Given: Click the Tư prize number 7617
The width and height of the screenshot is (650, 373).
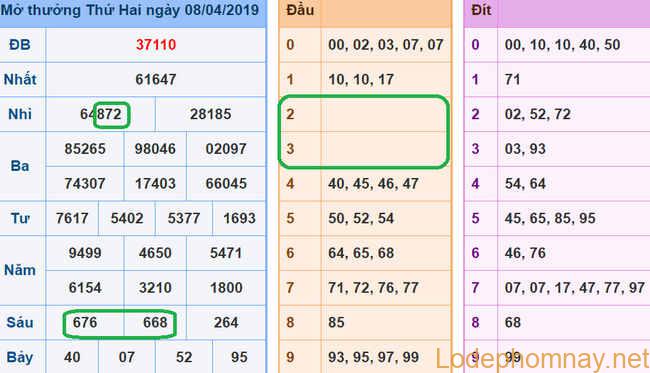Looking at the screenshot, I should click(x=72, y=218).
